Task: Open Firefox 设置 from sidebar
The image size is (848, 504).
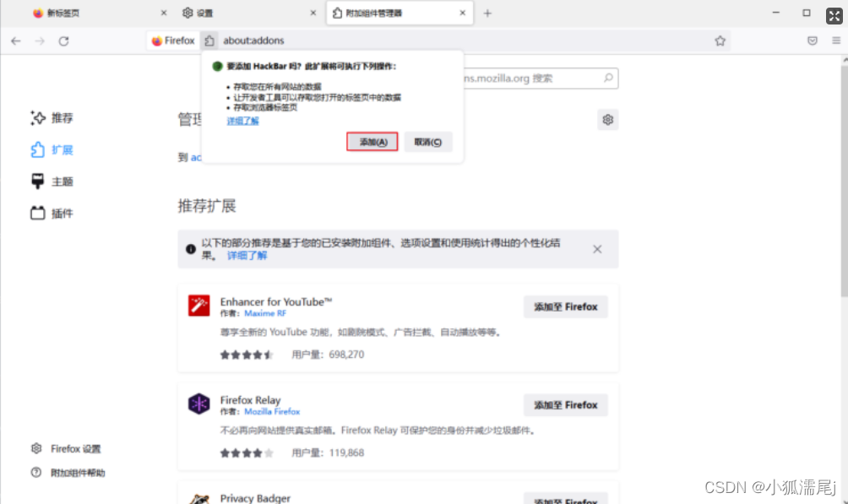Action: pos(66,449)
